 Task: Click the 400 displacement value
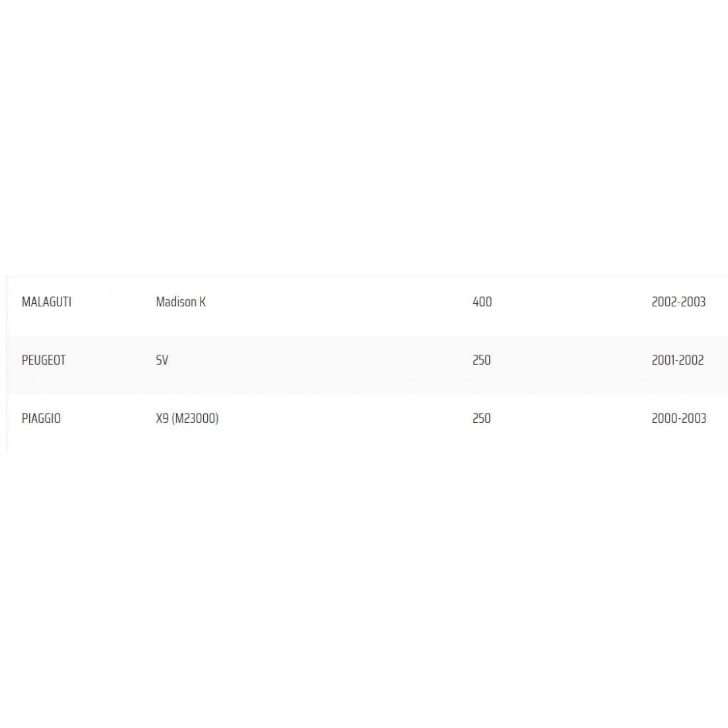point(482,302)
